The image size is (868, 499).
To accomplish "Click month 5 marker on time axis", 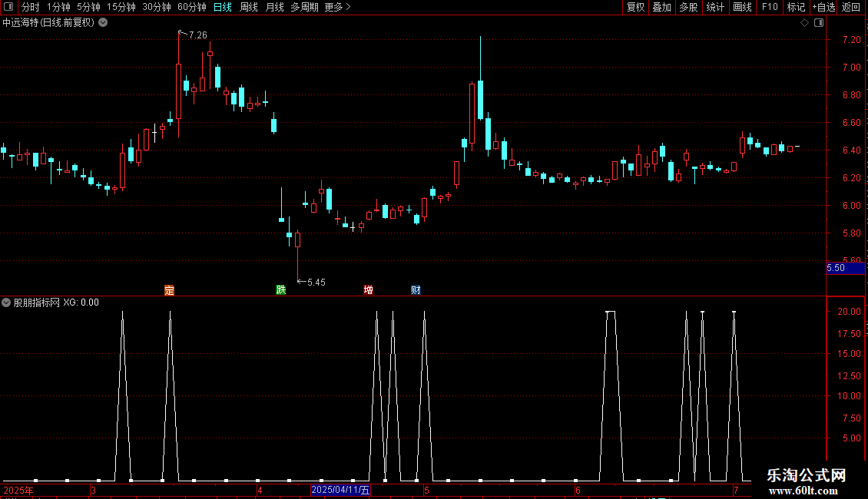I will coord(427,490).
